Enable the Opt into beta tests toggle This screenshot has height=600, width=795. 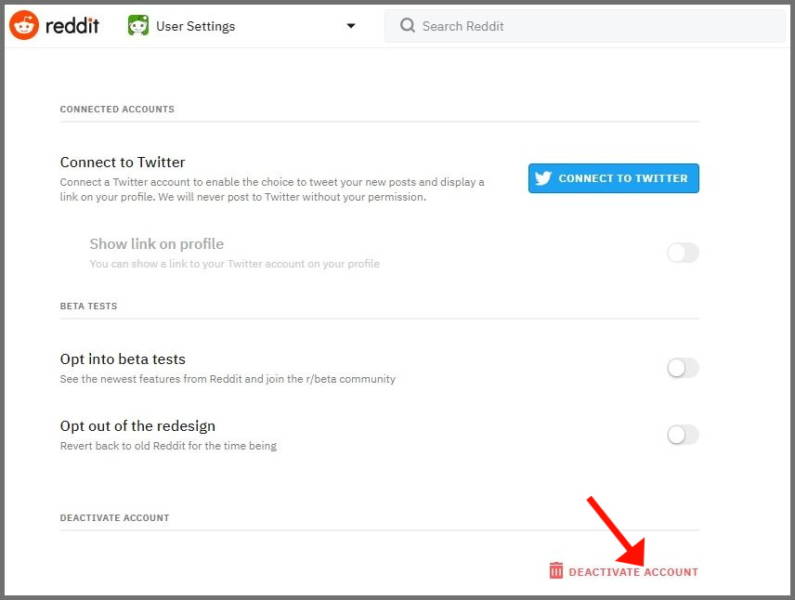[682, 368]
